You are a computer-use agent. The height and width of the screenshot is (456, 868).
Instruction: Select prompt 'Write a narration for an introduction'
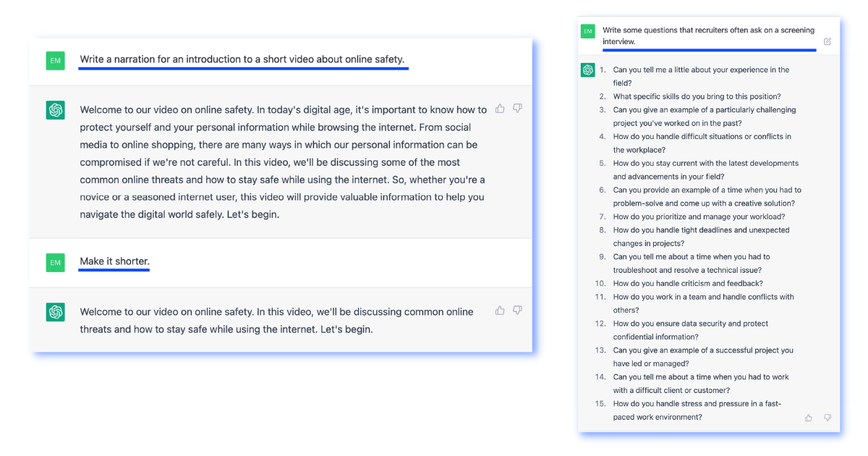click(242, 59)
